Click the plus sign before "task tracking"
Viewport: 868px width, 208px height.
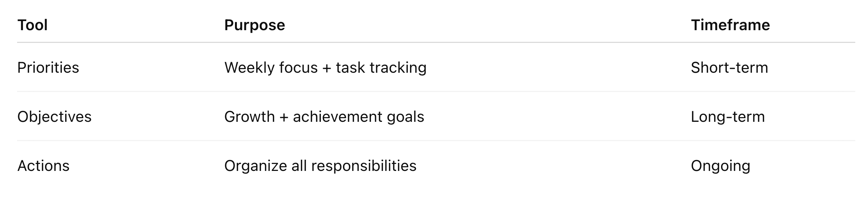click(x=327, y=68)
